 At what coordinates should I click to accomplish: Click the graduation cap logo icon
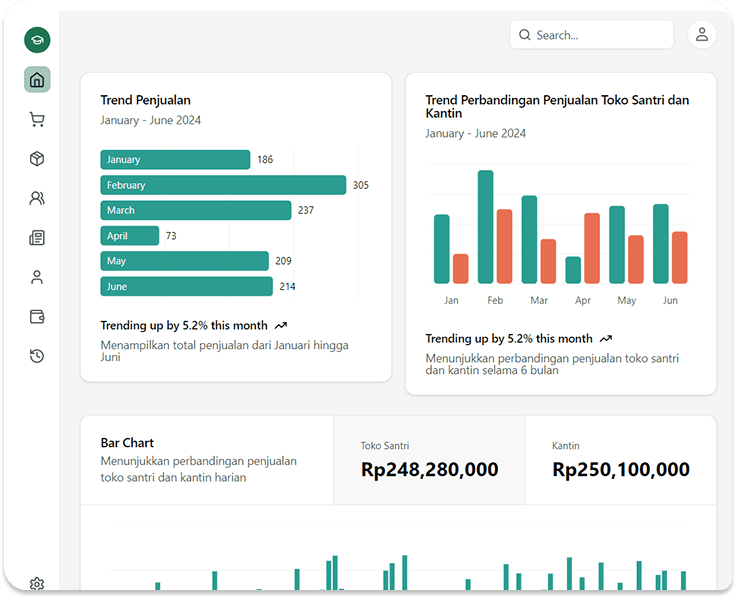pyautogui.click(x=37, y=40)
